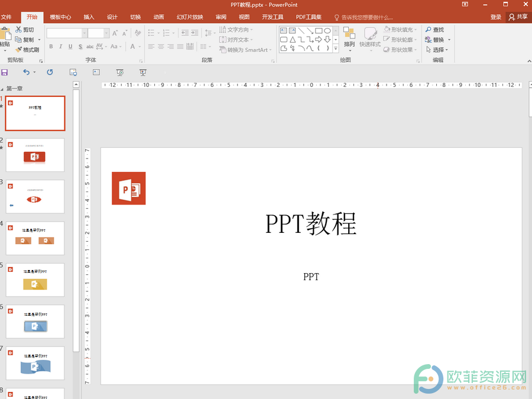Toggle Strikethrough (abc) formatting
This screenshot has height=399, width=532.
[90, 47]
